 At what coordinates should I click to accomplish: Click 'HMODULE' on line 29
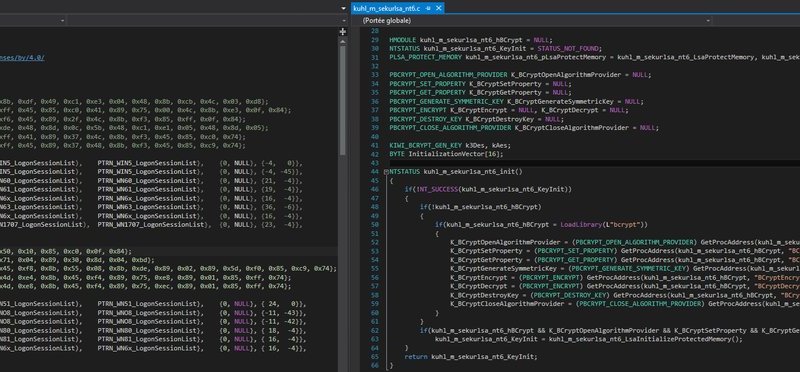[403, 40]
